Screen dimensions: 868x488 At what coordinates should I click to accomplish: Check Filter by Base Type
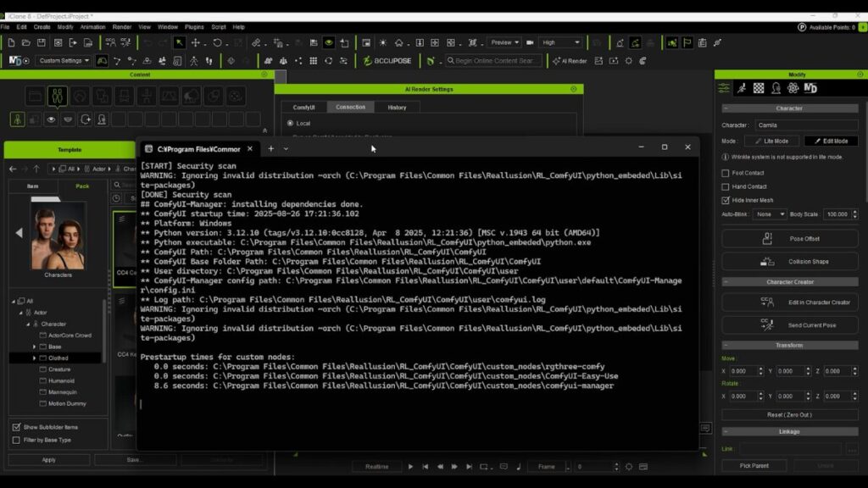tap(16, 440)
